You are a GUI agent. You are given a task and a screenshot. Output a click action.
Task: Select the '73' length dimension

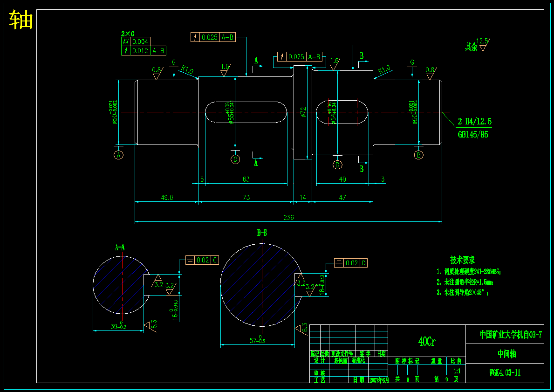point(246,197)
